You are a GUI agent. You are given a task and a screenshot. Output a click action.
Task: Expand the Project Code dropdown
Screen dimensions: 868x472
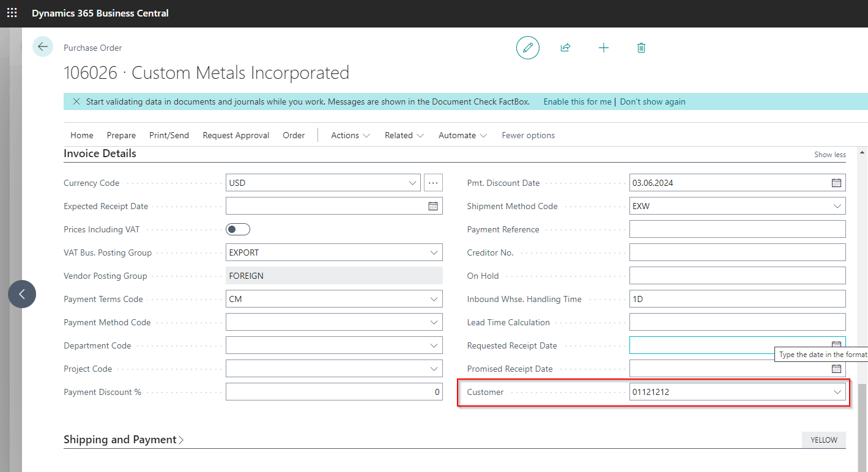point(434,369)
